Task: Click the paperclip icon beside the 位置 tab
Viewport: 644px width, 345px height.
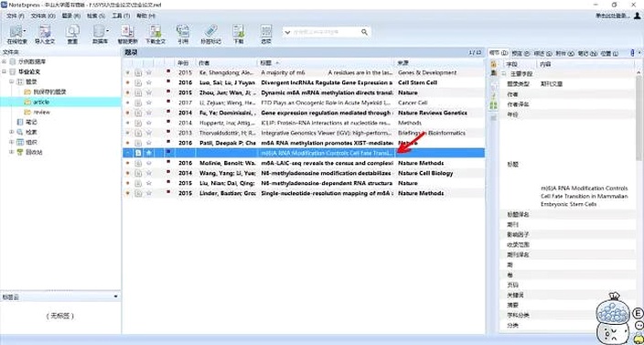Action: point(632,53)
